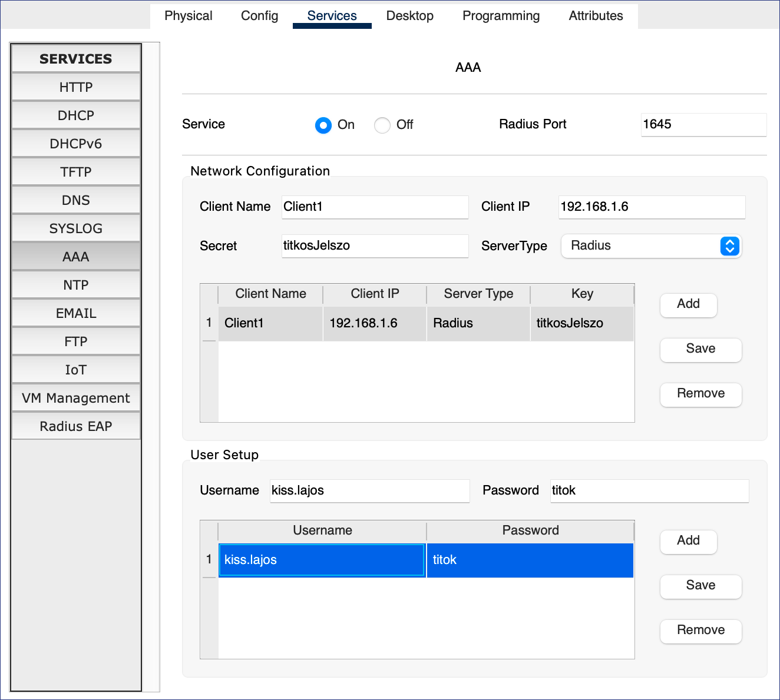Turn the AAA service Off
This screenshot has width=780, height=700.
tap(382, 125)
